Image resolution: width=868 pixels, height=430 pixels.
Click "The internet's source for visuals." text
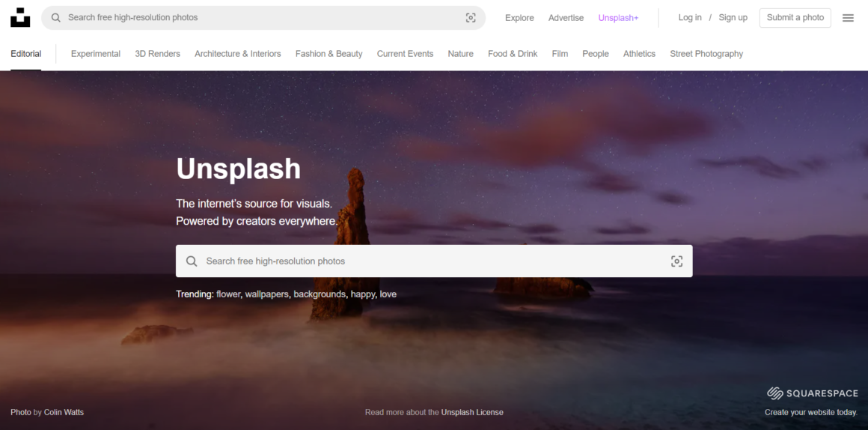pos(254,203)
